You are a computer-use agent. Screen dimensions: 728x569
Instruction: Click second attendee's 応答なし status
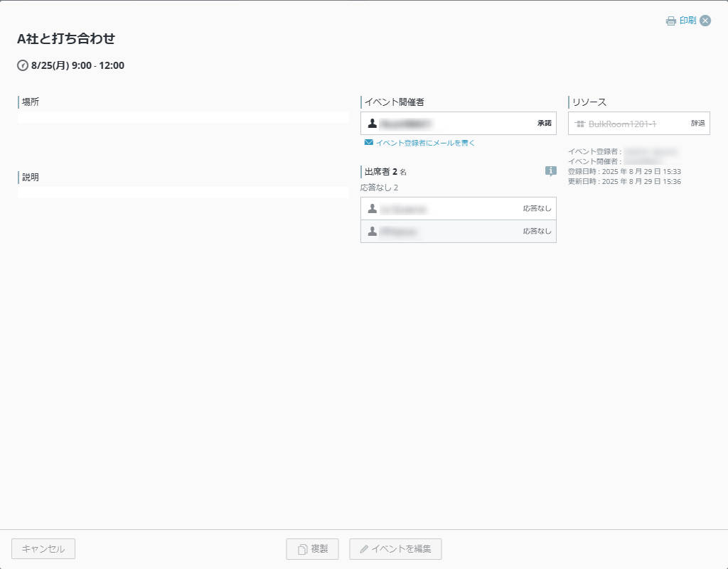tap(537, 231)
